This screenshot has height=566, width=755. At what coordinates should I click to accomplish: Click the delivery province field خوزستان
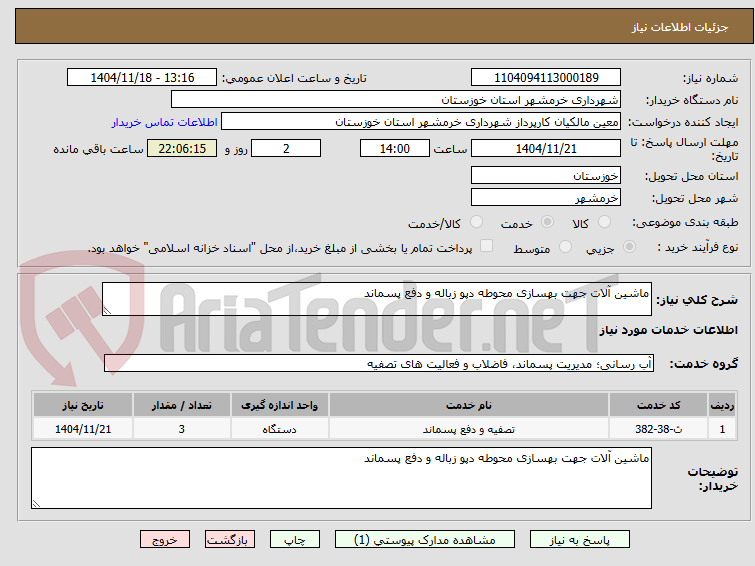pos(546,176)
